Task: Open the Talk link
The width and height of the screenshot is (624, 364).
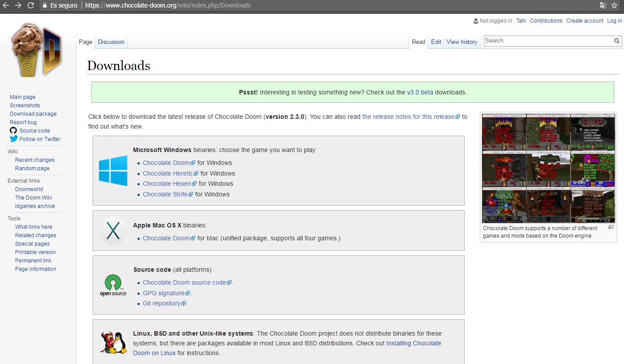Action: (521, 21)
